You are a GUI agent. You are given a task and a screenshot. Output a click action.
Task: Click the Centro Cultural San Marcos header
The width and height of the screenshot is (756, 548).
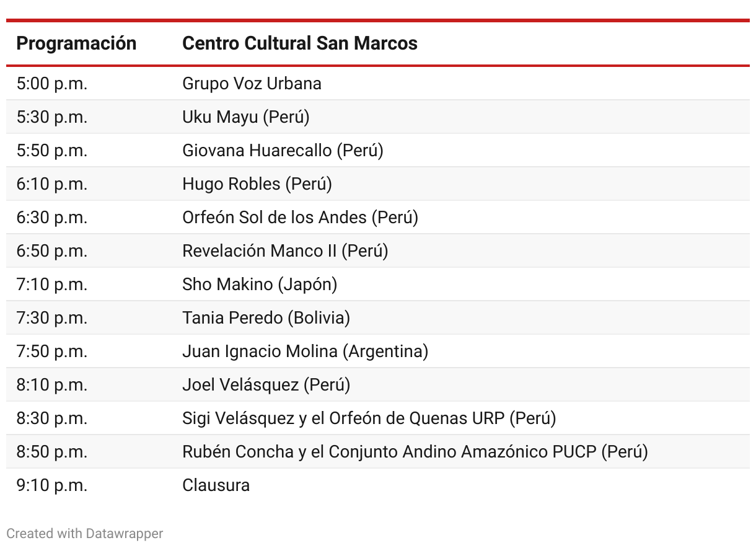click(300, 43)
